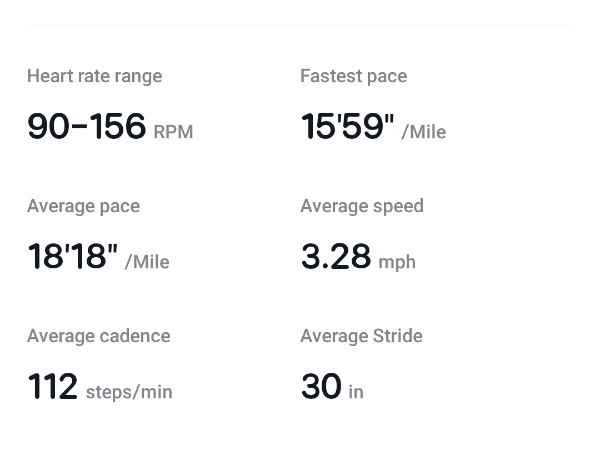Select the 15'59" fastest pace value
Screen dimensions: 600x450
(347, 127)
